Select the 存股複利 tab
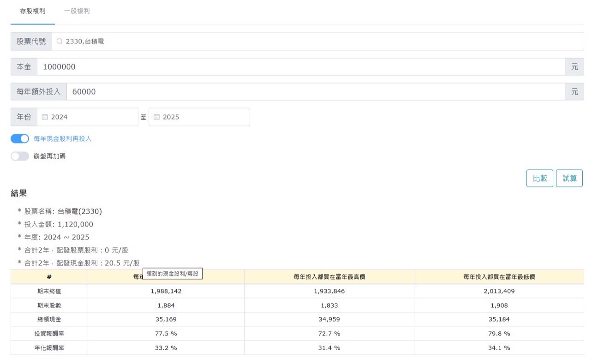 [33, 11]
